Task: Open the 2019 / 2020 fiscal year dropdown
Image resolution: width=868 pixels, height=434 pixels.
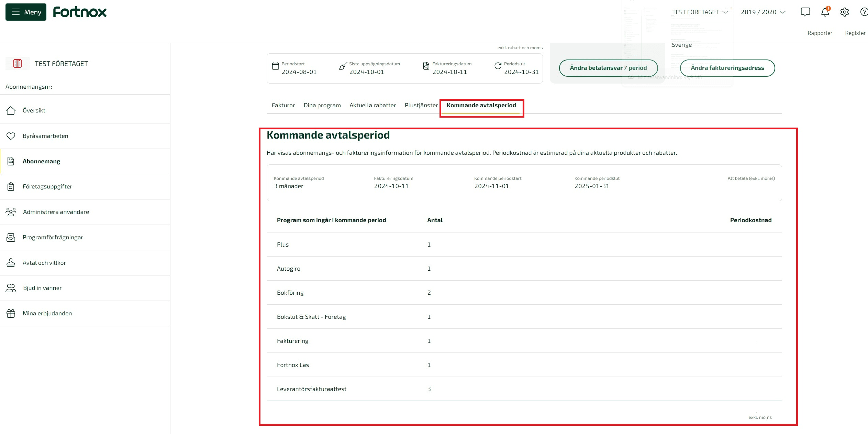Action: pyautogui.click(x=763, y=12)
